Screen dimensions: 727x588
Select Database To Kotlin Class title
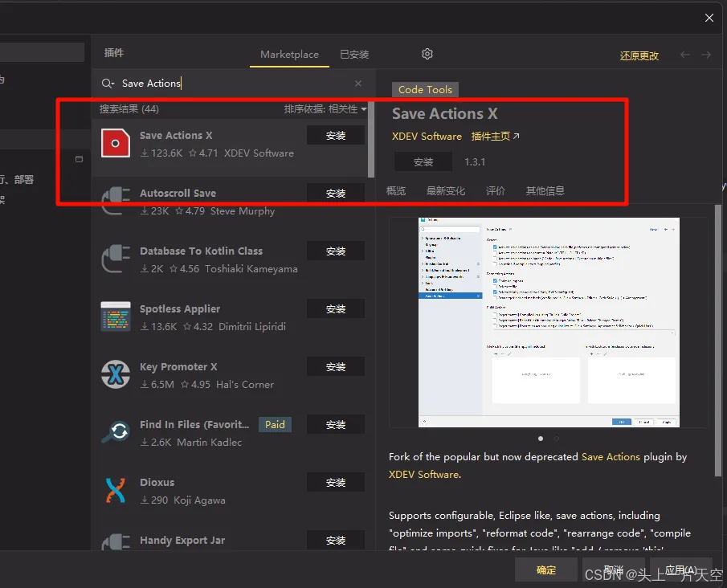point(201,251)
